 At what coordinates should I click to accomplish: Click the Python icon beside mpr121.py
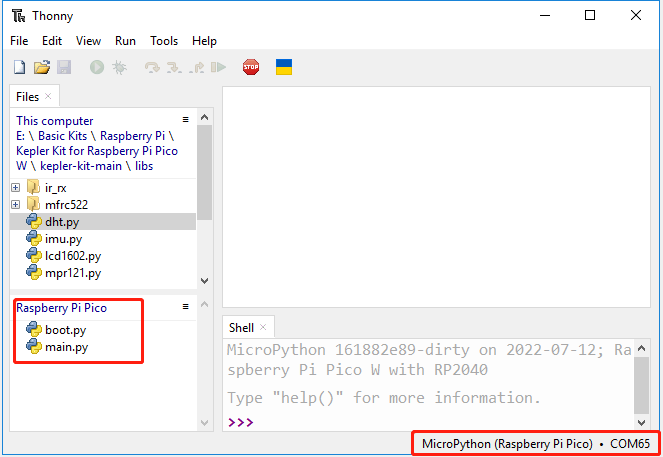click(34, 272)
